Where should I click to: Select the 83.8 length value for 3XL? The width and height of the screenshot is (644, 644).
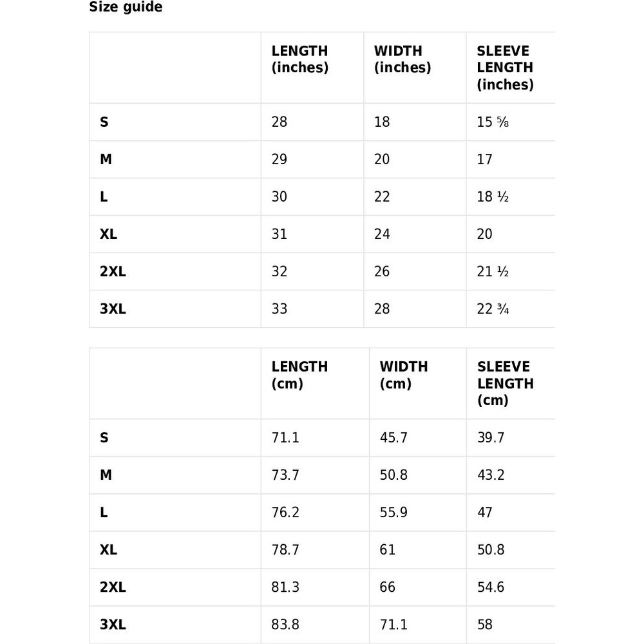click(x=285, y=625)
